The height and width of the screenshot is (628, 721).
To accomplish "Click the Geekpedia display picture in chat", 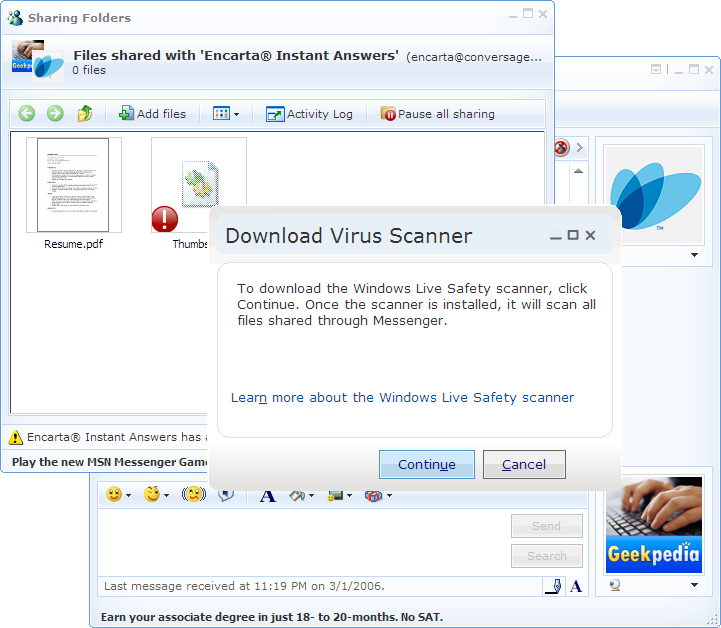I will (654, 525).
